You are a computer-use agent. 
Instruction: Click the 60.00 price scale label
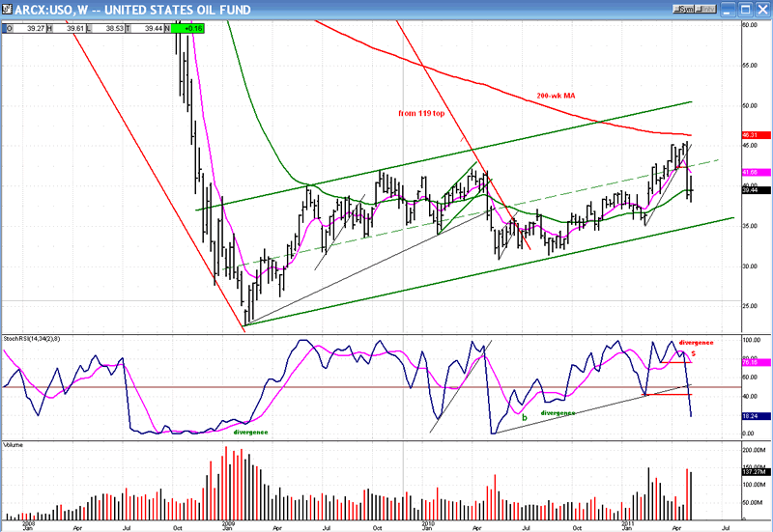(750, 25)
